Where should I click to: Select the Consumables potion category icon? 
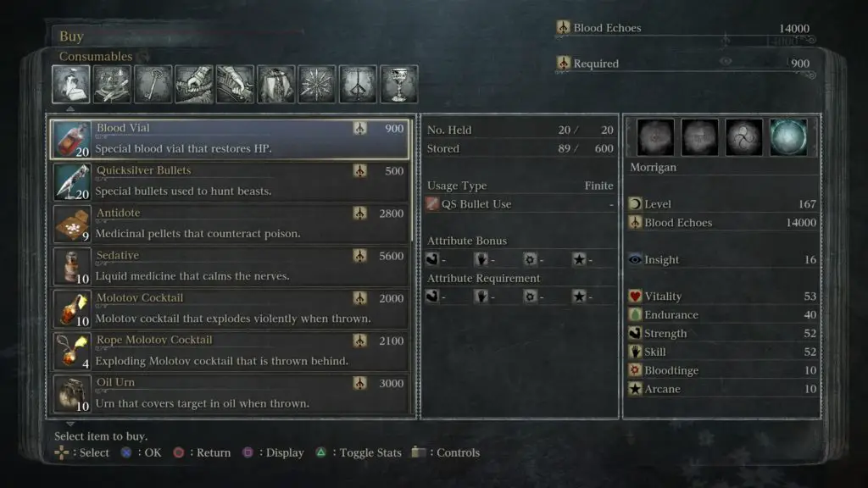point(71,84)
